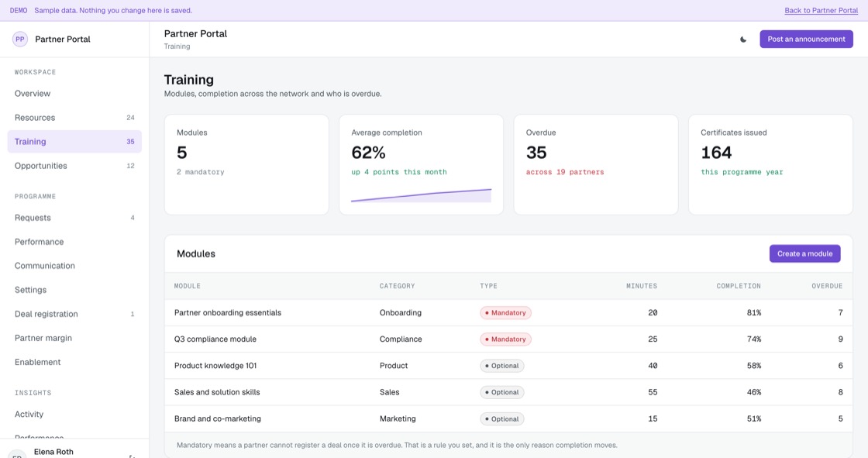The image size is (868, 458).
Task: Click the TYPE column header
Action: pyautogui.click(x=489, y=286)
